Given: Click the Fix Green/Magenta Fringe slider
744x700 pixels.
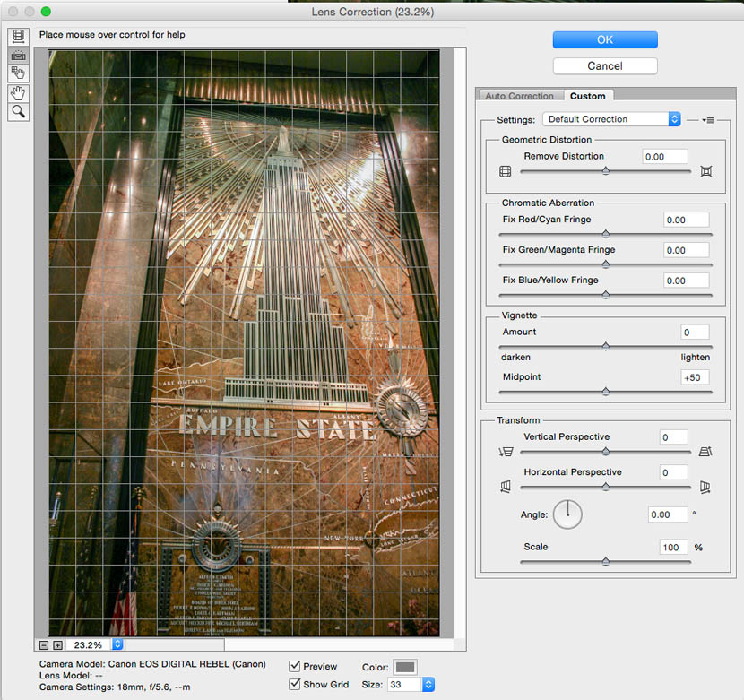Looking at the screenshot, I should pos(605,264).
